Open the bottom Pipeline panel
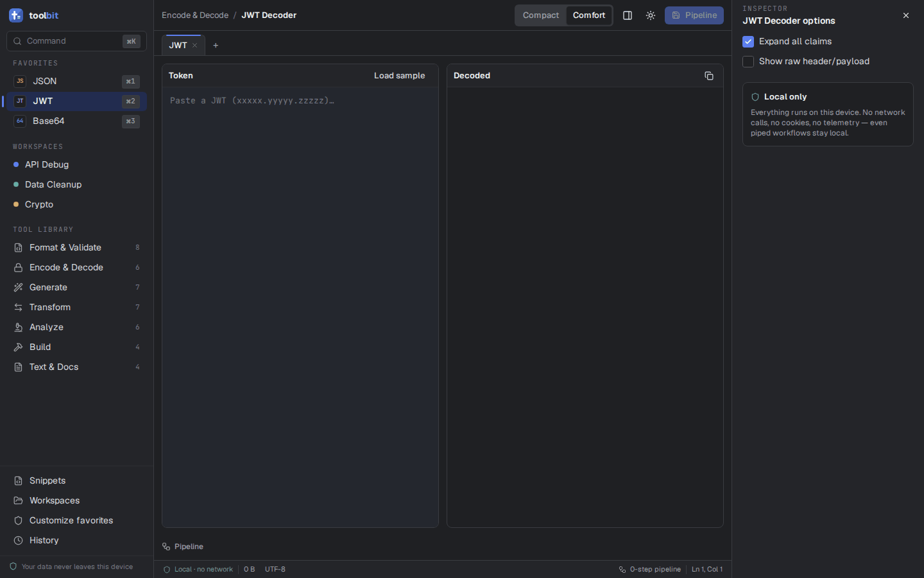The image size is (924, 578). click(x=183, y=547)
